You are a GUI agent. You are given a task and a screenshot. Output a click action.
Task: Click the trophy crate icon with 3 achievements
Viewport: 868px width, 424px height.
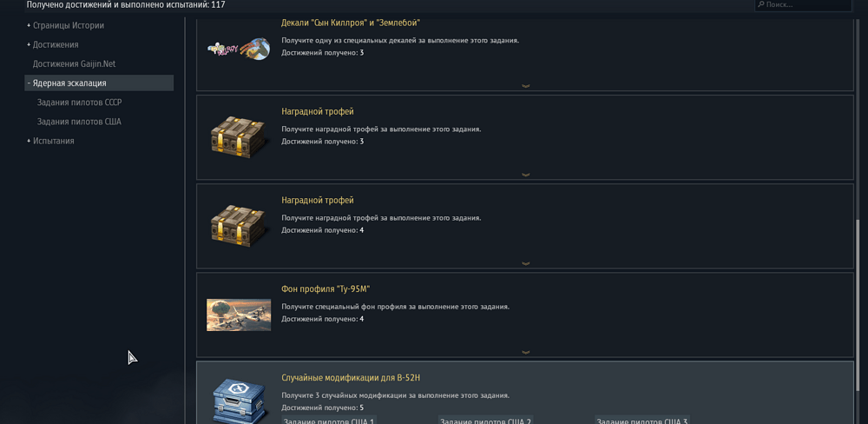(239, 137)
